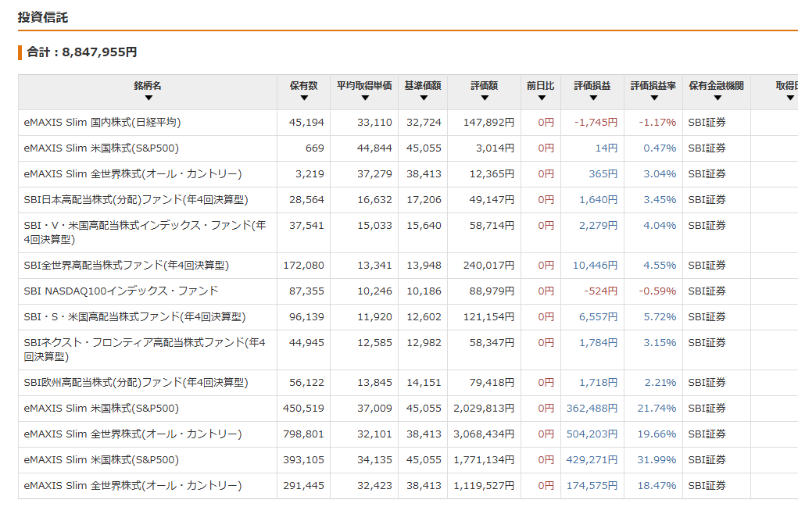Click valuation 3,068,434円
The height and width of the screenshot is (532, 798).
point(484,434)
